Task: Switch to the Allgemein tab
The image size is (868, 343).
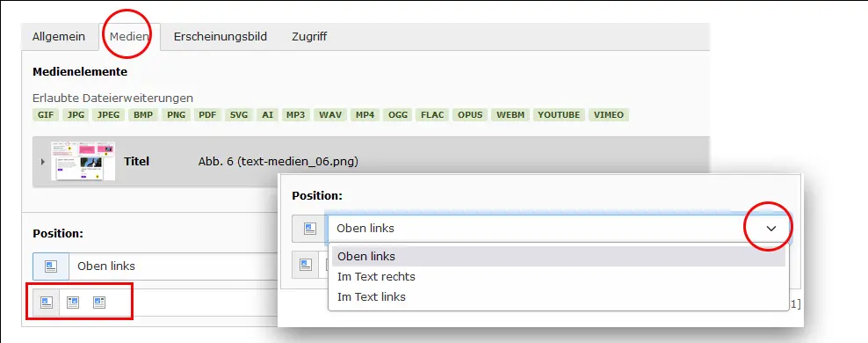Action: pyautogui.click(x=59, y=37)
